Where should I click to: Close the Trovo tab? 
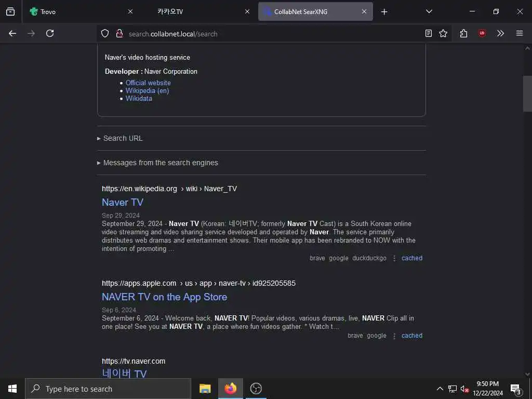pyautogui.click(x=130, y=11)
